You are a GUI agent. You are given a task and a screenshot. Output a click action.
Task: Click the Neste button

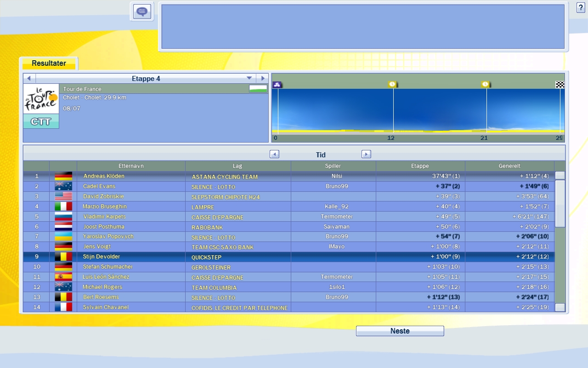[400, 331]
